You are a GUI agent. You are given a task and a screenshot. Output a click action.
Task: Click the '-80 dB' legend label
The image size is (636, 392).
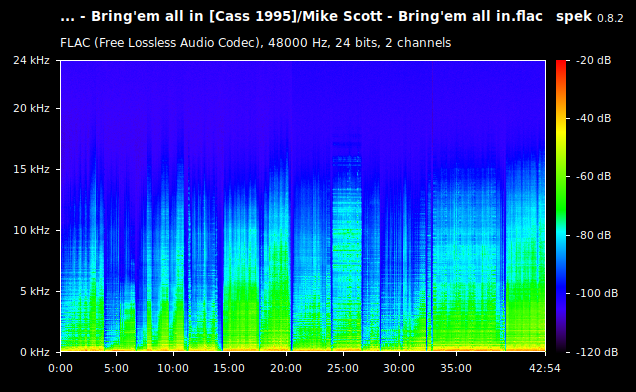pyautogui.click(x=593, y=235)
